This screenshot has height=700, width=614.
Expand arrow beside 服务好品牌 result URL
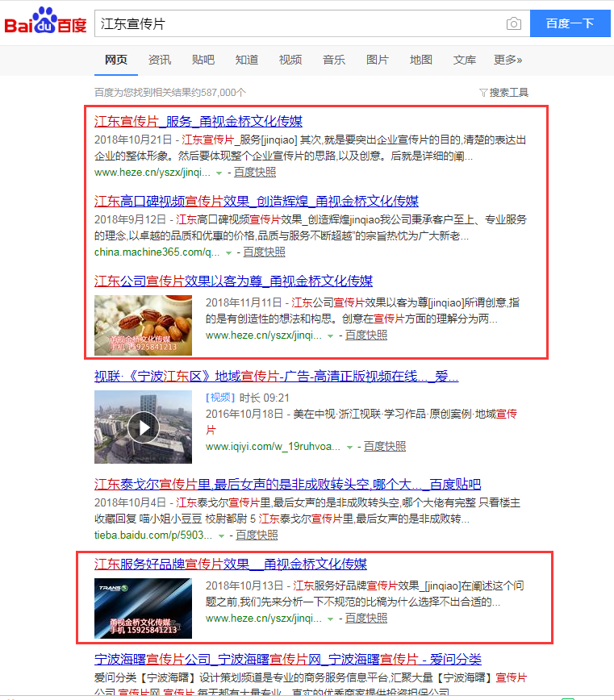click(x=331, y=619)
